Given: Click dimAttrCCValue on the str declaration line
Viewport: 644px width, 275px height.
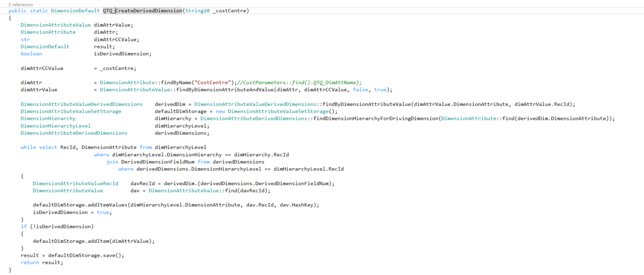Looking at the screenshot, I should click(115, 39).
